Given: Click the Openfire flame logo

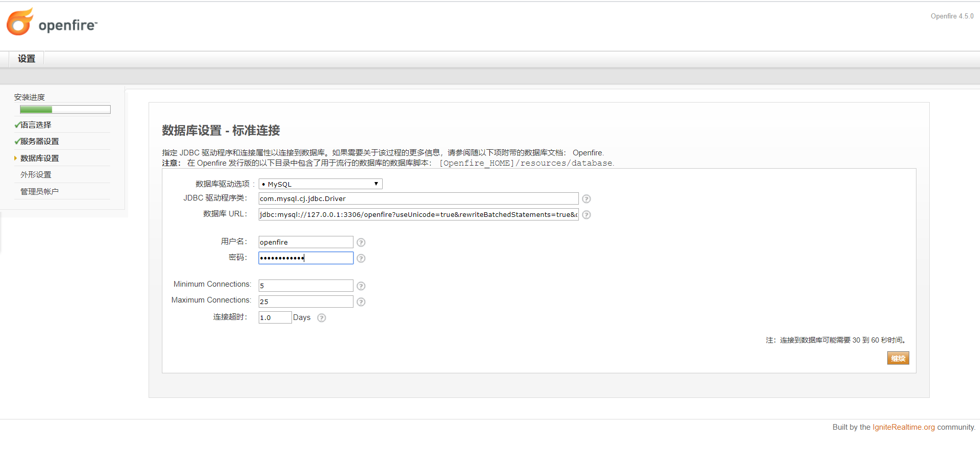Looking at the screenshot, I should coord(20,22).
